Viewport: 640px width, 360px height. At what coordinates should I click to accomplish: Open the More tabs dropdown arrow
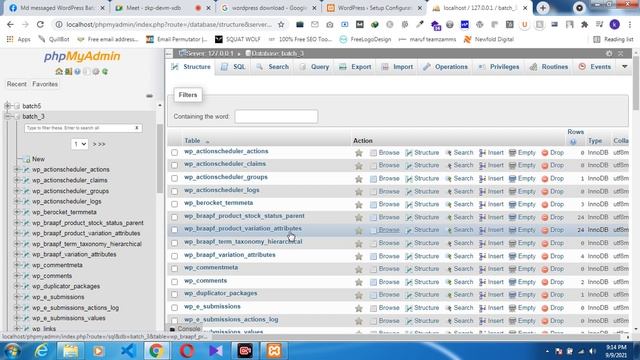coord(624,67)
